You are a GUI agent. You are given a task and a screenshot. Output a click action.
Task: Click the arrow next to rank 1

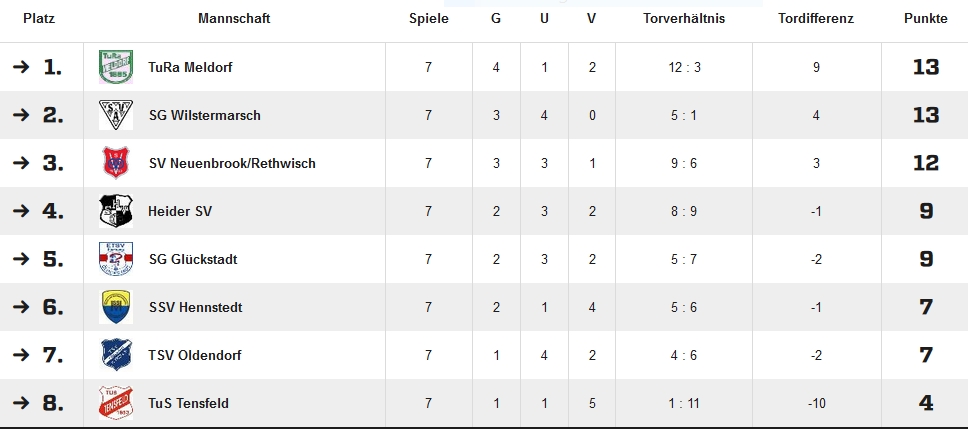click(21, 67)
